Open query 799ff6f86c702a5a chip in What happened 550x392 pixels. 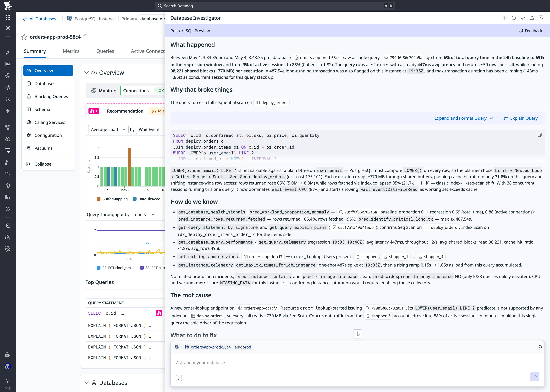[403, 57]
